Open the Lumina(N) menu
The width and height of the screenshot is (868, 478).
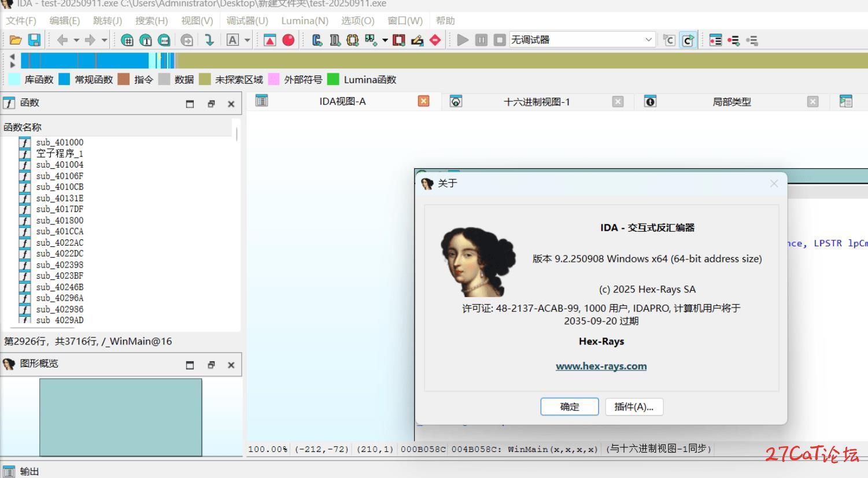click(x=304, y=21)
